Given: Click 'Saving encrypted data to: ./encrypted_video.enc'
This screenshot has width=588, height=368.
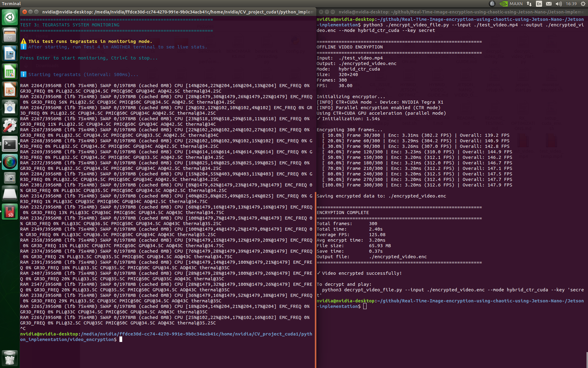Looking at the screenshot, I should [381, 196].
